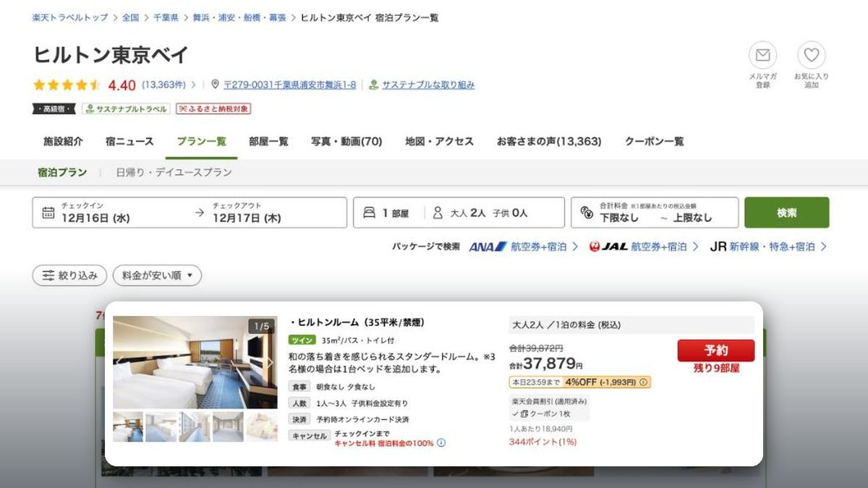Select the first room thumbnail
The width and height of the screenshot is (868, 488).
point(128,427)
